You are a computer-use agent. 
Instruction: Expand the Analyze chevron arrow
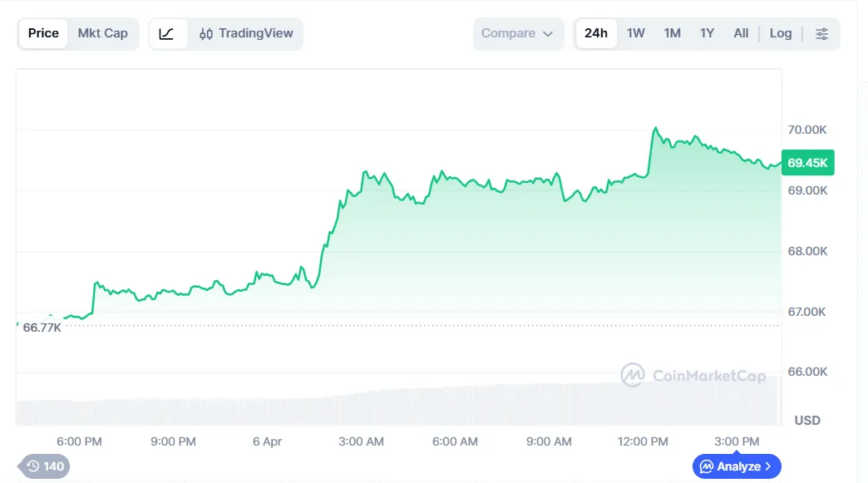pos(768,466)
